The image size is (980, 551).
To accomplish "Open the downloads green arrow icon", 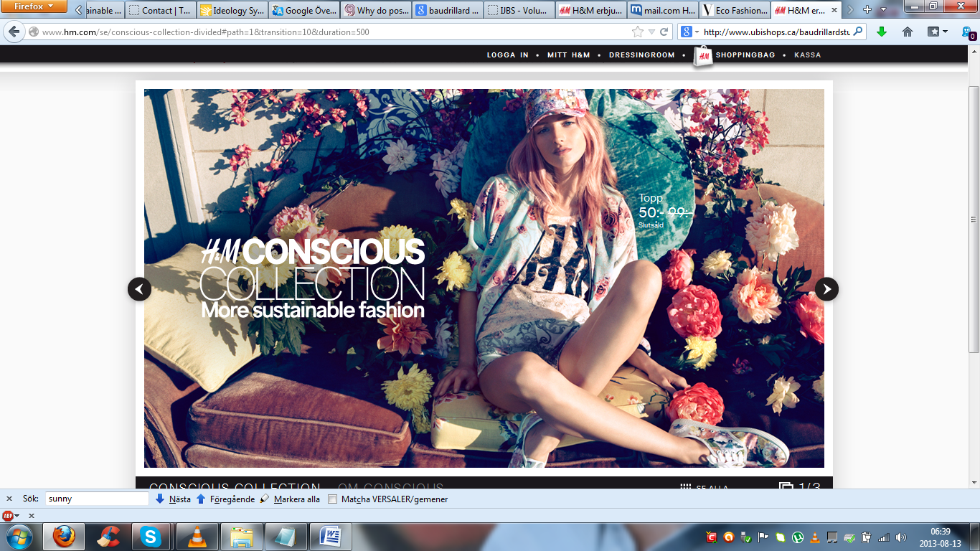I will tap(882, 32).
